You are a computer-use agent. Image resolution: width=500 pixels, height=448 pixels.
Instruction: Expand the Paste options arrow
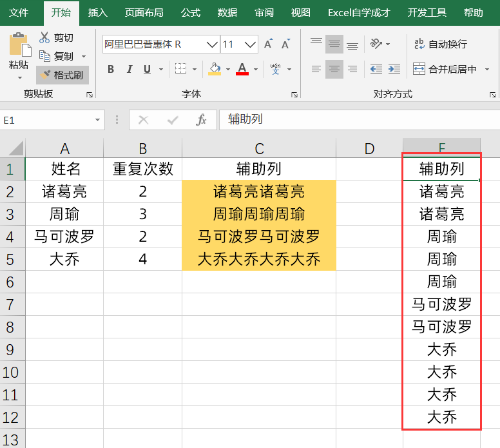(20, 77)
